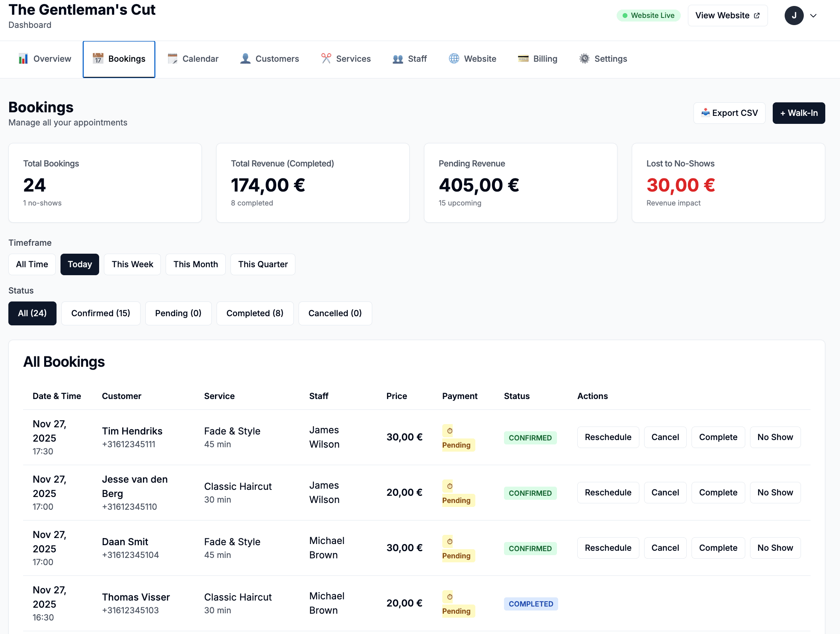The width and height of the screenshot is (840, 634).
Task: Open the Settings gear icon
Action: click(584, 59)
